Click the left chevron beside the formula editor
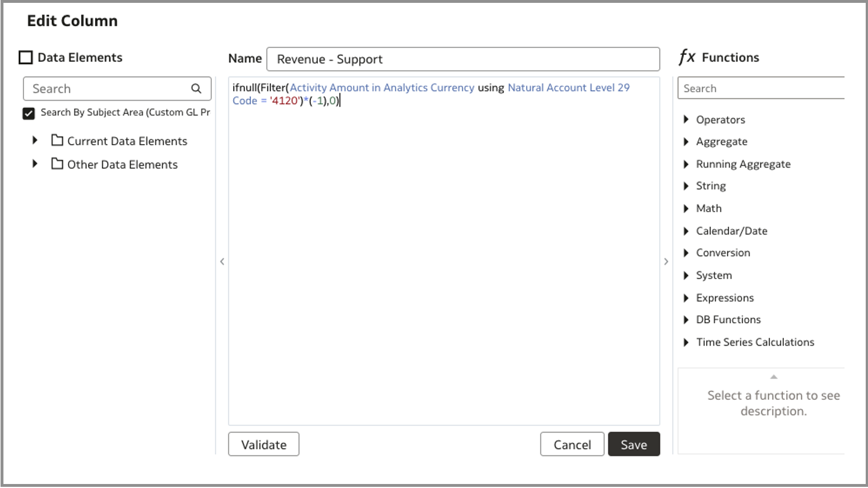 (222, 261)
